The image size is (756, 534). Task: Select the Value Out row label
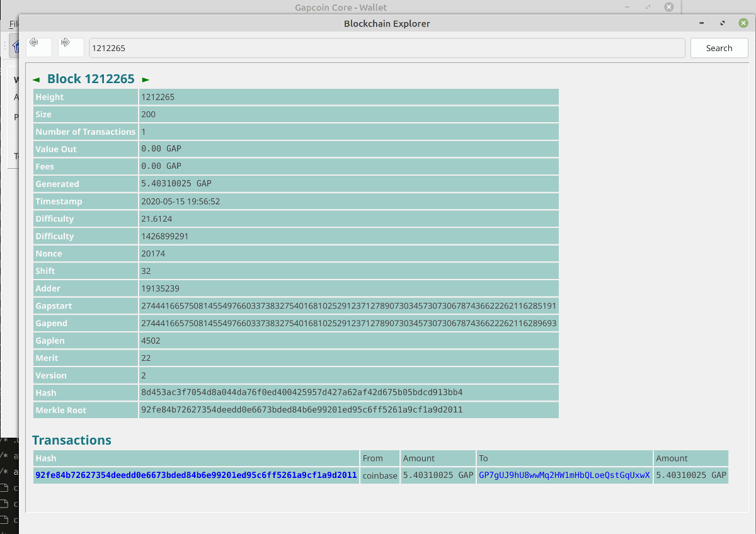tap(56, 149)
